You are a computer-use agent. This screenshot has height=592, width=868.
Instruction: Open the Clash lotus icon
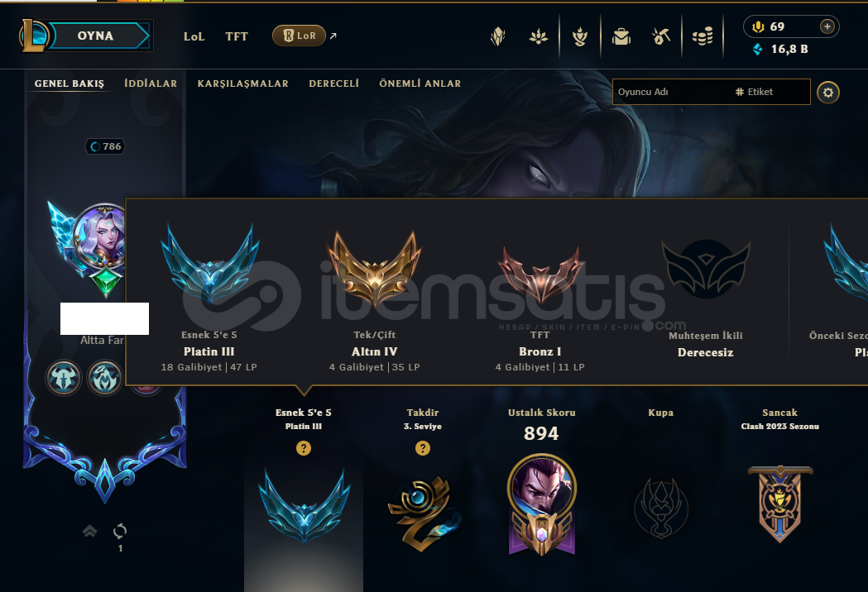(538, 37)
